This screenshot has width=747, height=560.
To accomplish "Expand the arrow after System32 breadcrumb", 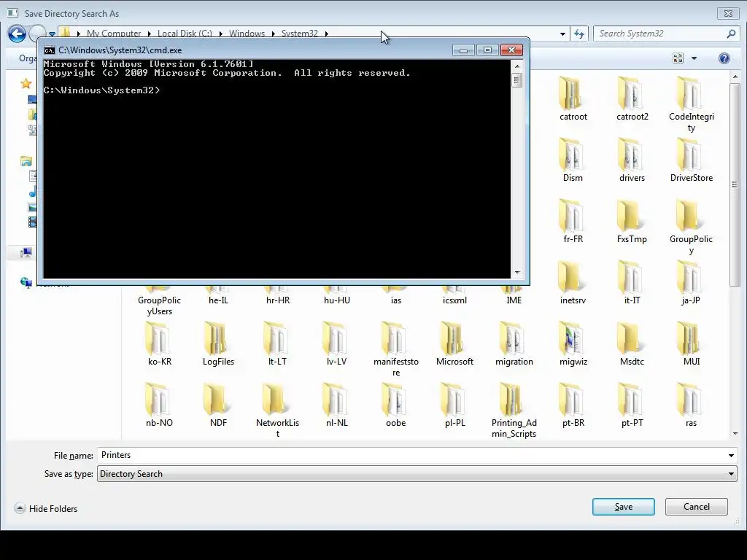I will (x=326, y=34).
